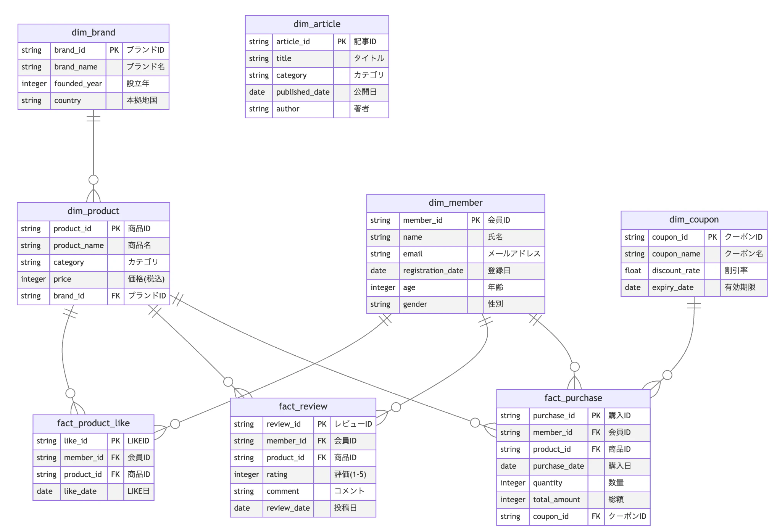777x532 pixels.
Task: Click the 評価(1-5) description cell
Action: coord(353,474)
